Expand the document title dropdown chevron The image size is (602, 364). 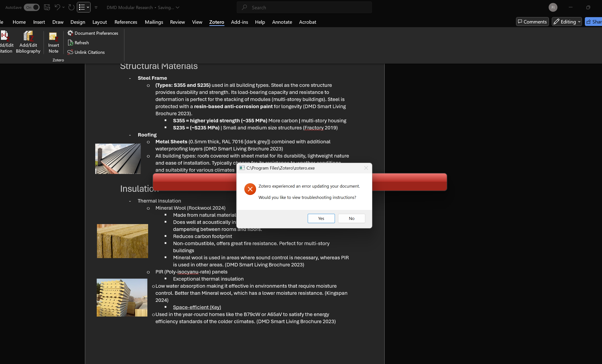(178, 8)
